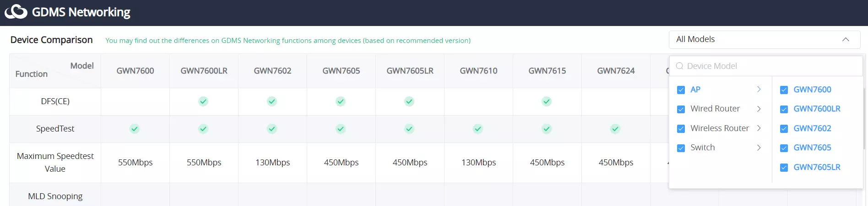
Task: Select the Wired Router menu entry
Action: pos(715,109)
